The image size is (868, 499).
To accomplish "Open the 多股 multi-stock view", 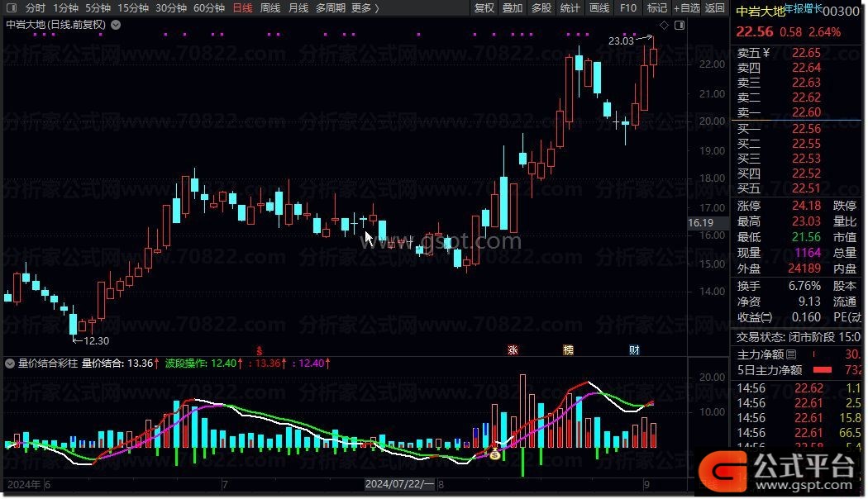I will pyautogui.click(x=541, y=8).
